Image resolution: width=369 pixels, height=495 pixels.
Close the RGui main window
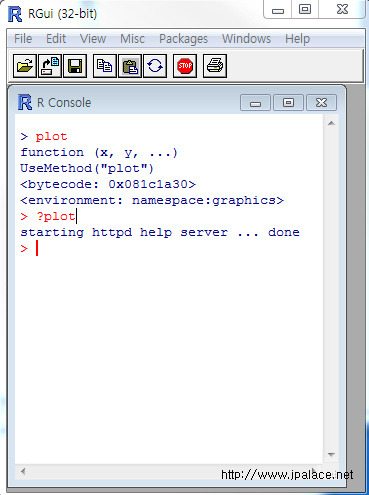[x=342, y=9]
